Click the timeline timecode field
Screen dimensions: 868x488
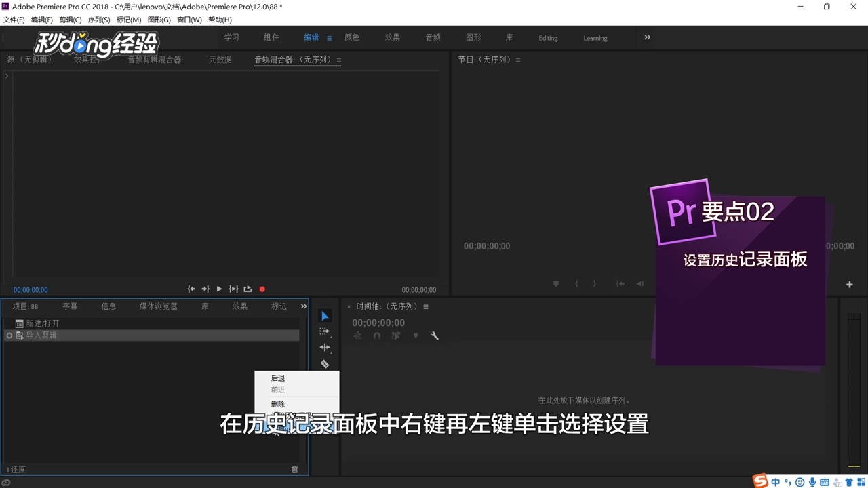tap(378, 323)
